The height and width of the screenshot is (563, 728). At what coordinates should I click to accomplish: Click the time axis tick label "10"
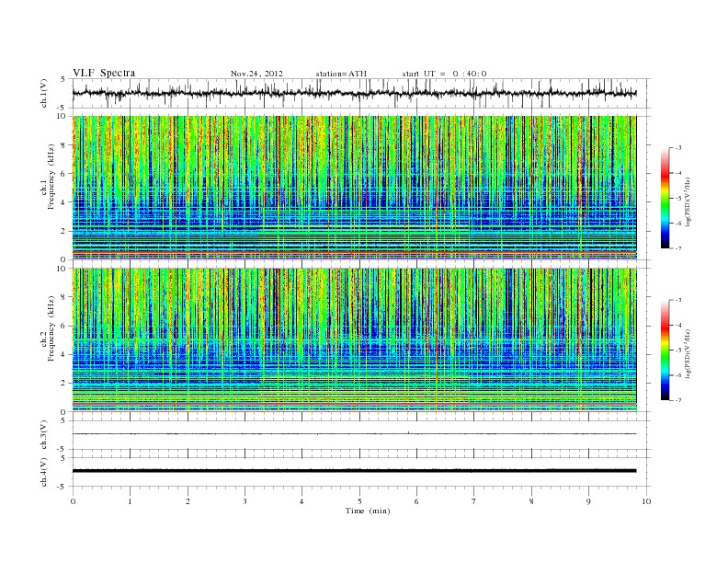pyautogui.click(x=646, y=501)
